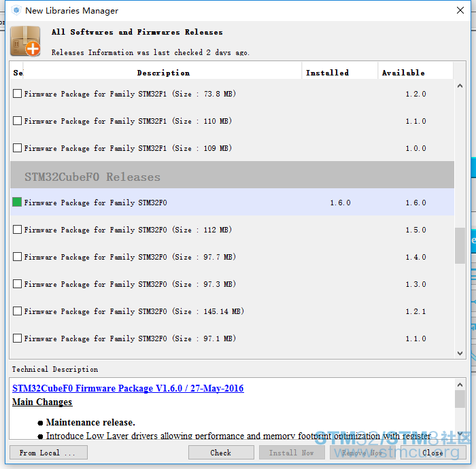This screenshot has width=476, height=469.
Task: Tick checkbox for STM32F1 package 109 MB
Action: [x=17, y=147]
